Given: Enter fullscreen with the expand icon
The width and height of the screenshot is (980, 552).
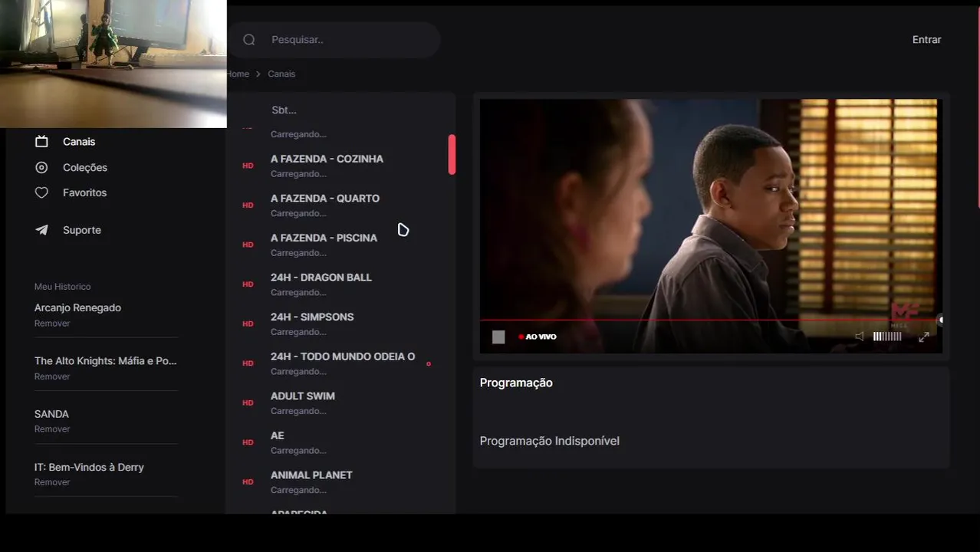Looking at the screenshot, I should (924, 337).
